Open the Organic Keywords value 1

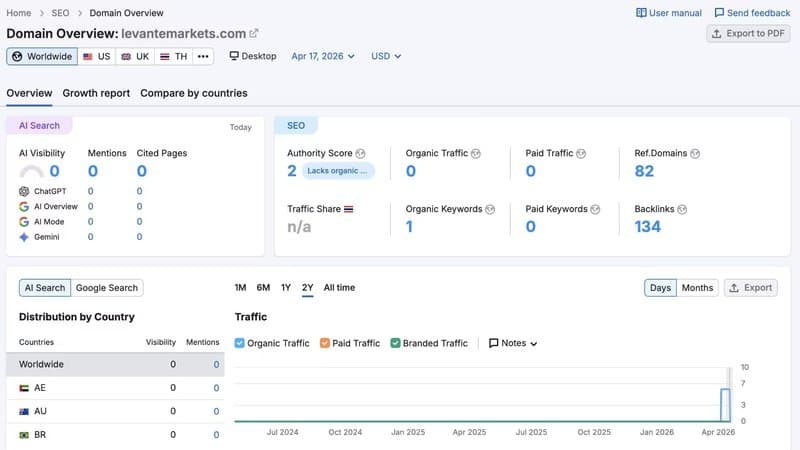point(409,227)
